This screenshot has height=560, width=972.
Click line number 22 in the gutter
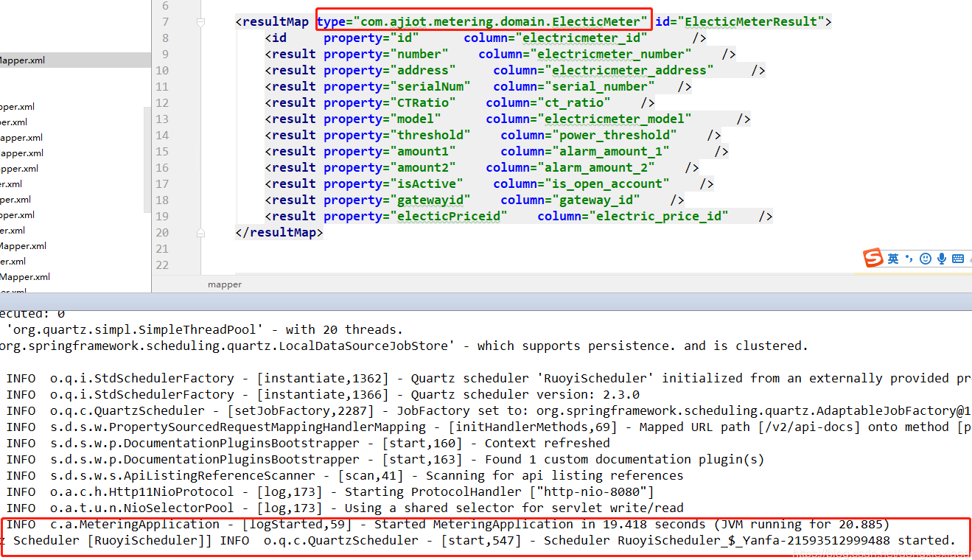[162, 265]
